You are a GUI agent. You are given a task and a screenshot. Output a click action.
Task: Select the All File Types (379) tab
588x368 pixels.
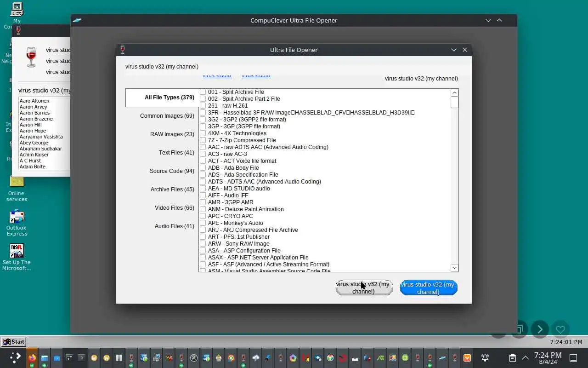point(162,98)
